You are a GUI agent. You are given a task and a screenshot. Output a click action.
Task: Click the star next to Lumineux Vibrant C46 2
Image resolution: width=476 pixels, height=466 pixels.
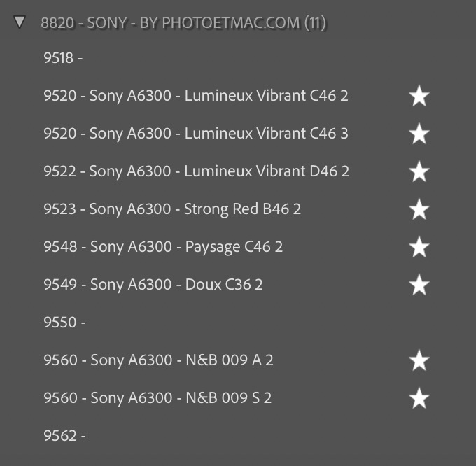point(419,96)
